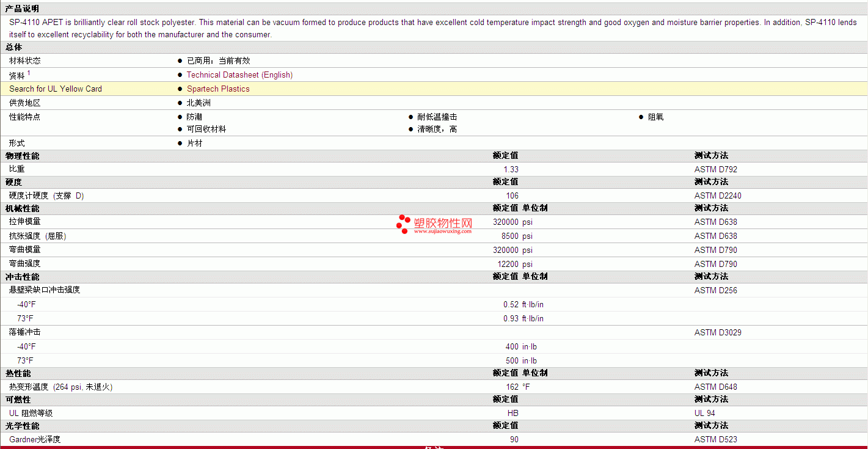Click the 320000 value in 弯曲模量 row
This screenshot has width=868, height=449.
click(x=506, y=250)
